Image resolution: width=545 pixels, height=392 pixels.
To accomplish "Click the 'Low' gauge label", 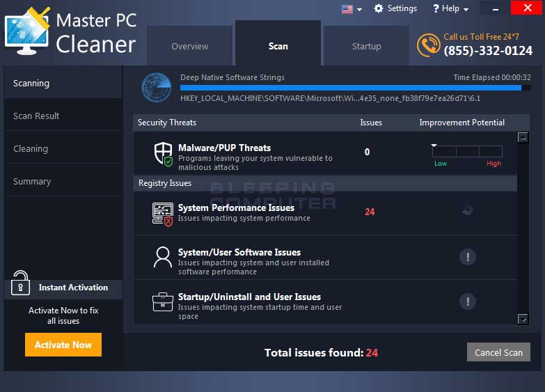I will click(441, 164).
